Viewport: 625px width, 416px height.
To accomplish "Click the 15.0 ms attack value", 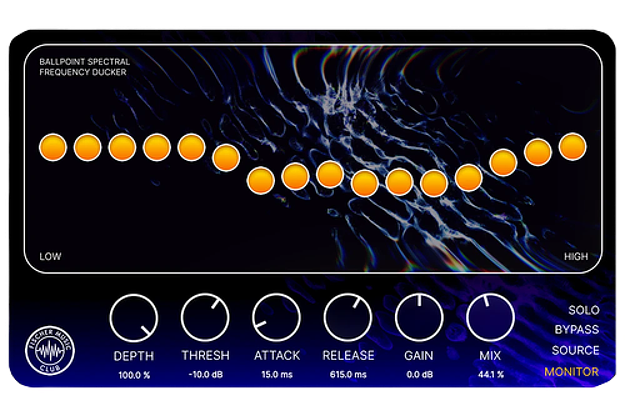I will pos(277,375).
